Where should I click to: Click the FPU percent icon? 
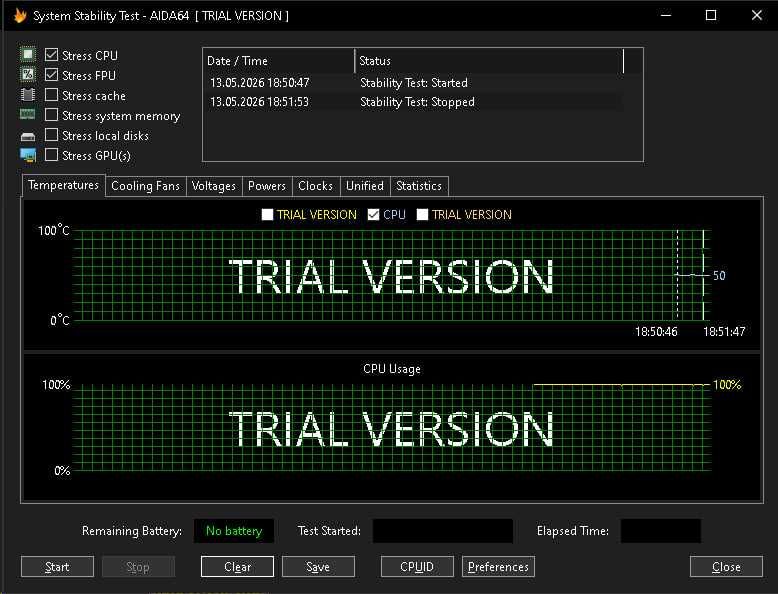[x=28, y=74]
